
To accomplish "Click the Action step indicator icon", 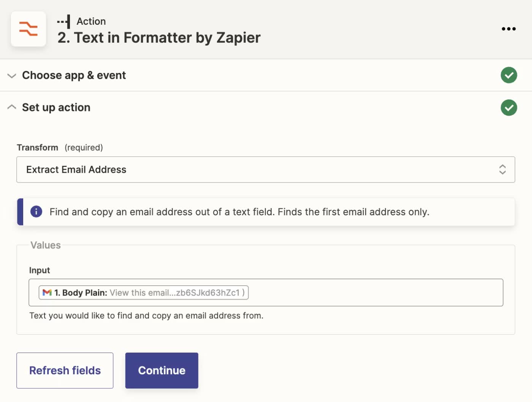I will [x=63, y=21].
